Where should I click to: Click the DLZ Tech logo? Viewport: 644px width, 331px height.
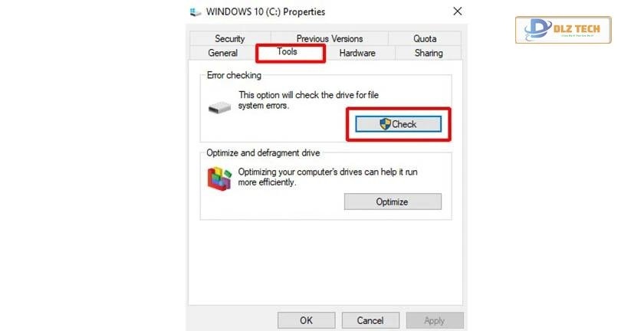(563, 30)
